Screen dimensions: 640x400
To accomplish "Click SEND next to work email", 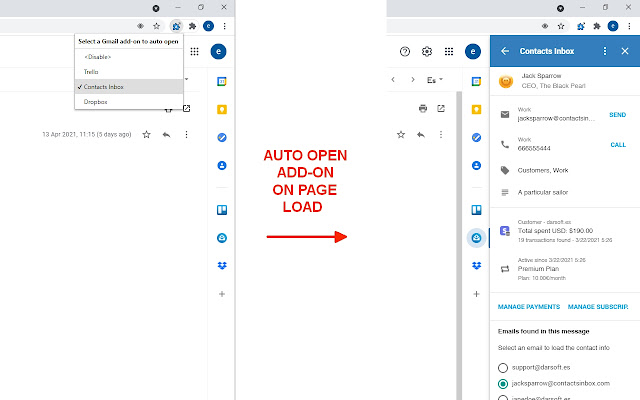I will point(618,115).
